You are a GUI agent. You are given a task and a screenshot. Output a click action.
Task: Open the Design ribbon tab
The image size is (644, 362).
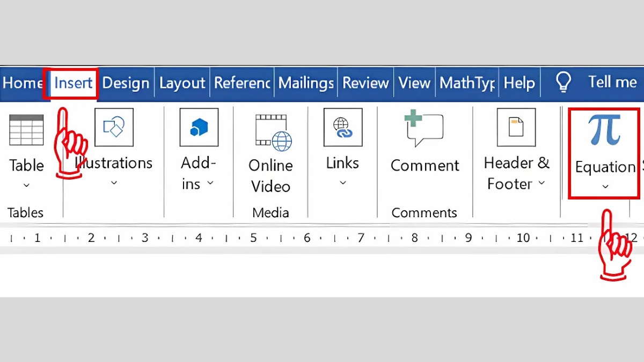(126, 83)
